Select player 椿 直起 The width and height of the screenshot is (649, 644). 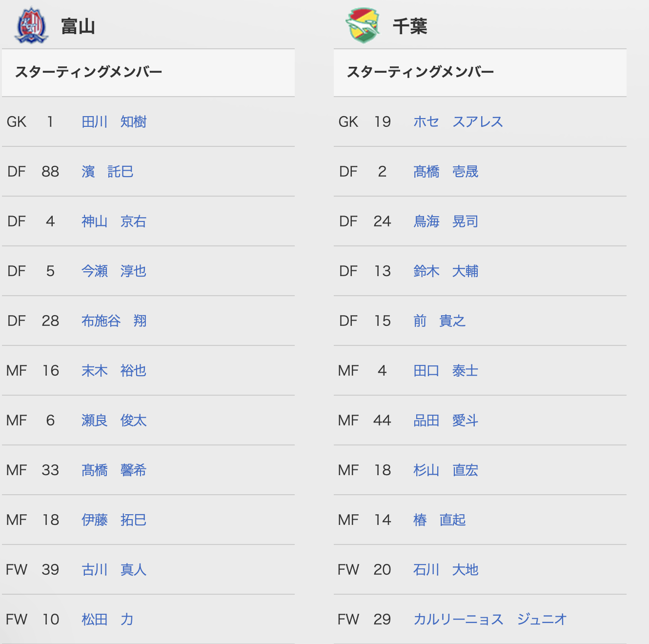pos(439,520)
